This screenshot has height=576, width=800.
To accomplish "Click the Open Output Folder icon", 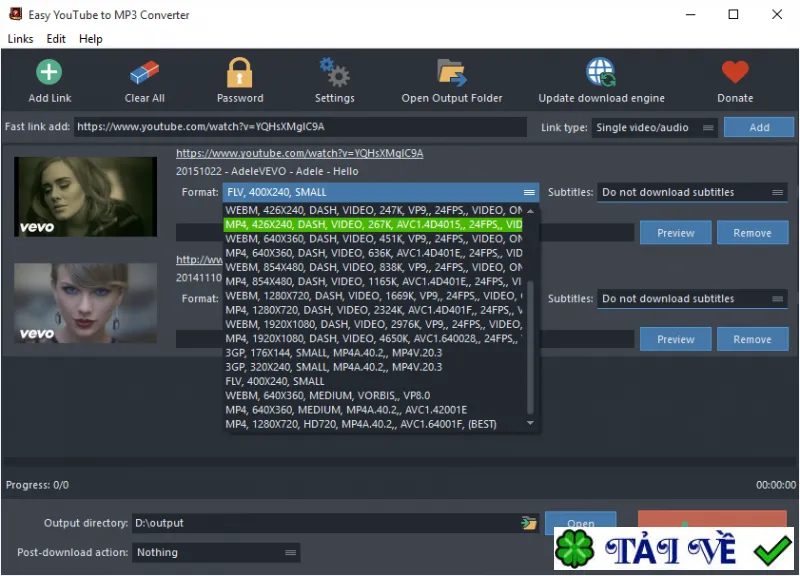I will 452,72.
